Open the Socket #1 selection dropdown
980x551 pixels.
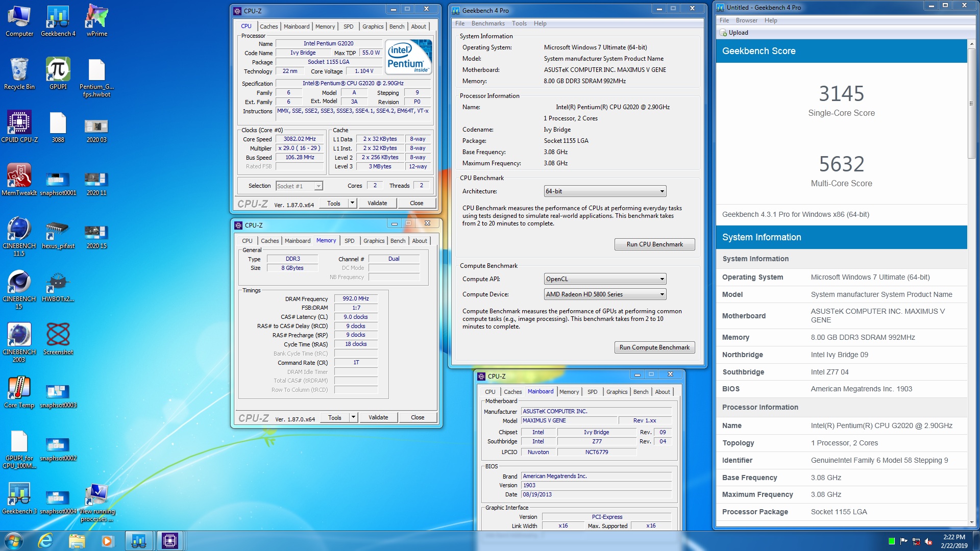(300, 186)
